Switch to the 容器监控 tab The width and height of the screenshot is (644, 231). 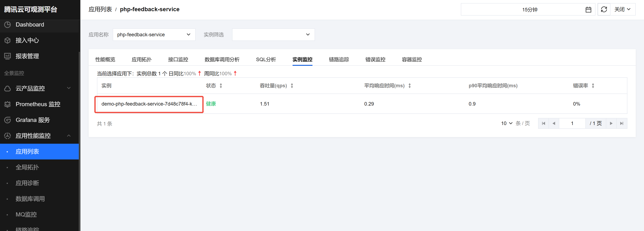coord(412,60)
